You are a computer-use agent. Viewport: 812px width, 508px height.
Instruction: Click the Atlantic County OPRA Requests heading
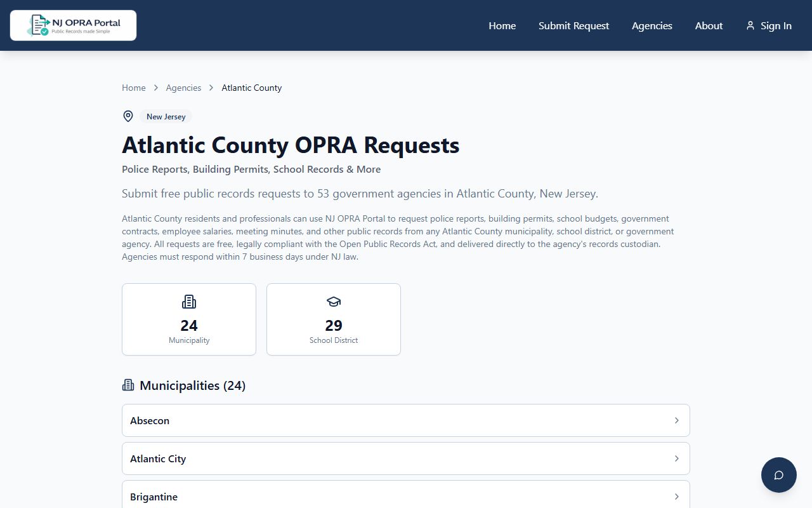pyautogui.click(x=291, y=145)
